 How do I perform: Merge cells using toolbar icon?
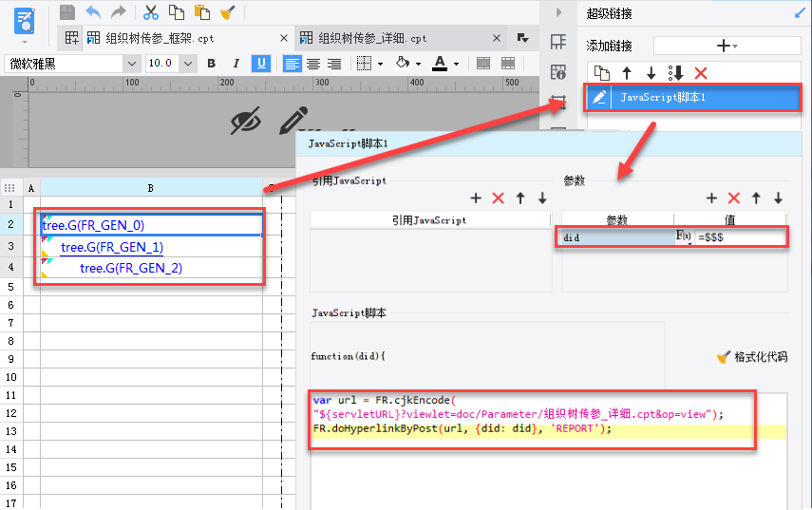[x=483, y=64]
